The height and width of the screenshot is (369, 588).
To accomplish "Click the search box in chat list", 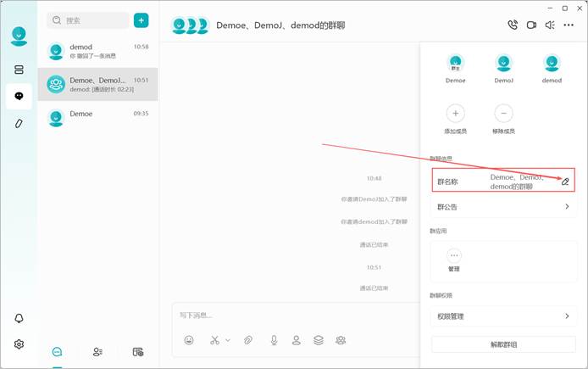I will (88, 20).
